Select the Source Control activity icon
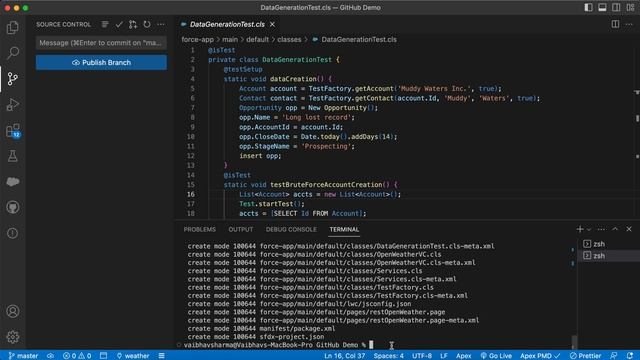This screenshot has height=360, width=640. [13, 78]
